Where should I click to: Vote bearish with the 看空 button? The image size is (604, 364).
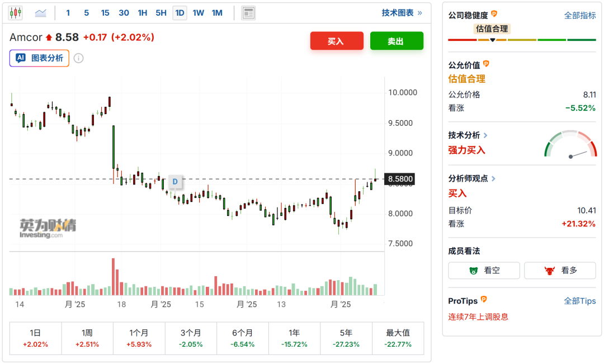coord(484,271)
